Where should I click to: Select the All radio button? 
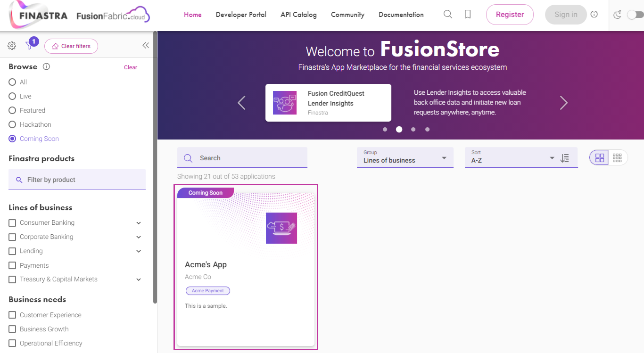click(x=12, y=82)
